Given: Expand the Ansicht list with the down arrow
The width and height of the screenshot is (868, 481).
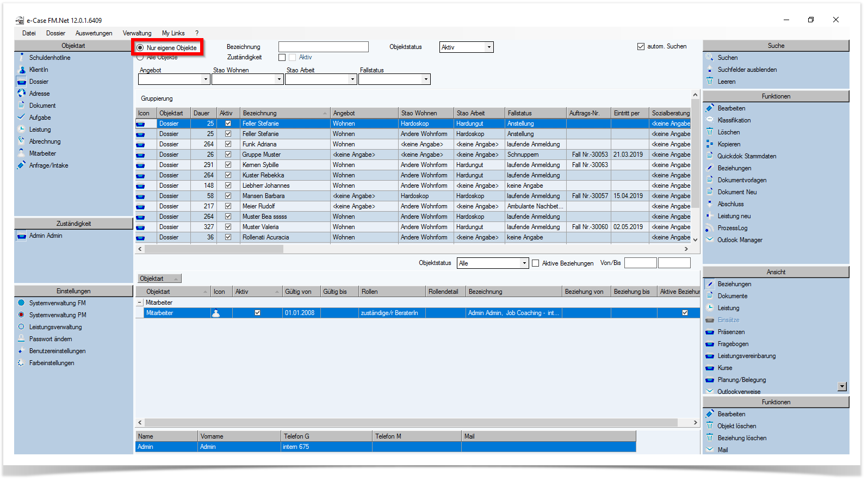Looking at the screenshot, I should (842, 387).
